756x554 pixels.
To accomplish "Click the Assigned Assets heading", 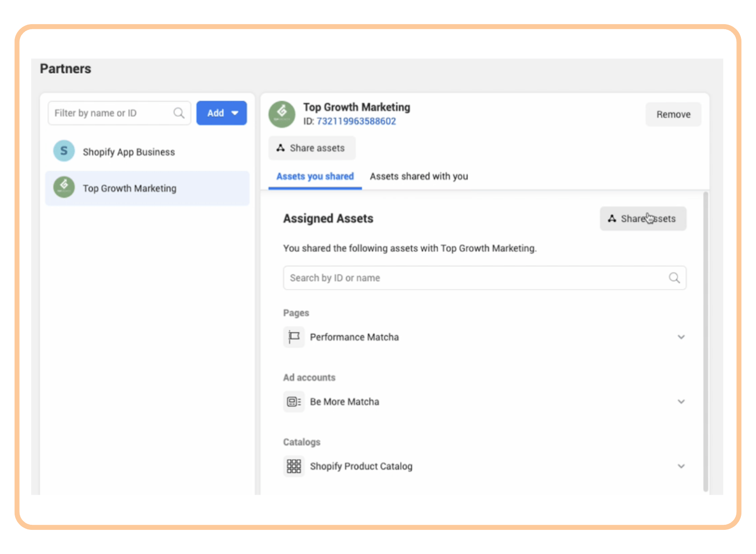I will coord(328,219).
